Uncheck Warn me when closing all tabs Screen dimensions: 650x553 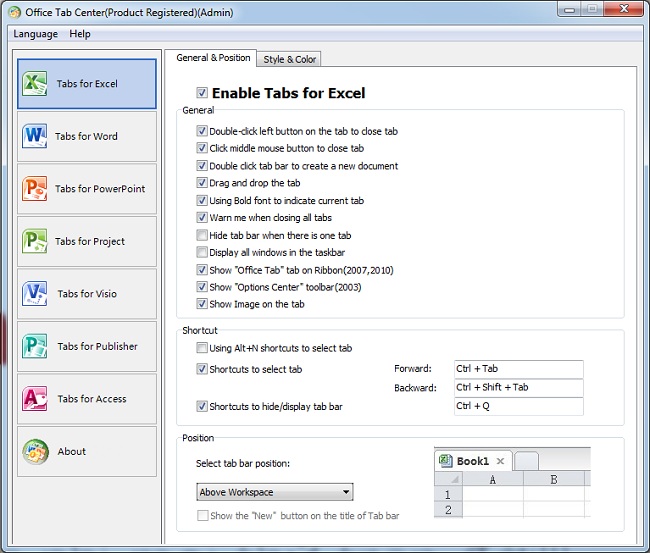[x=201, y=218]
